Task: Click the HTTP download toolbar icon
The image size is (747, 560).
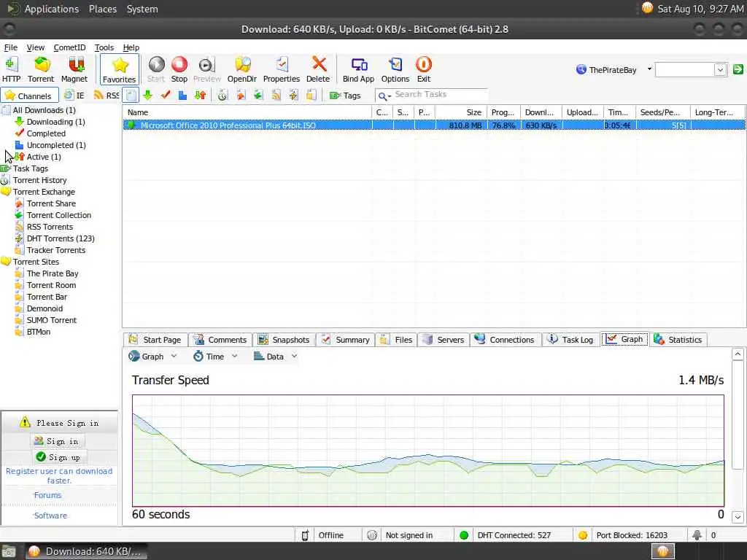Action: click(11, 69)
